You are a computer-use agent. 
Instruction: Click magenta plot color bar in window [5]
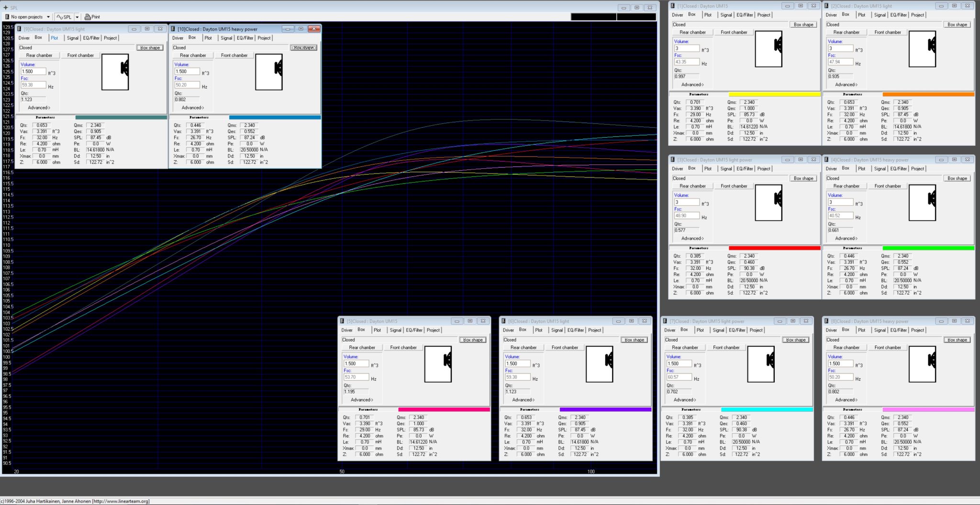pos(444,409)
